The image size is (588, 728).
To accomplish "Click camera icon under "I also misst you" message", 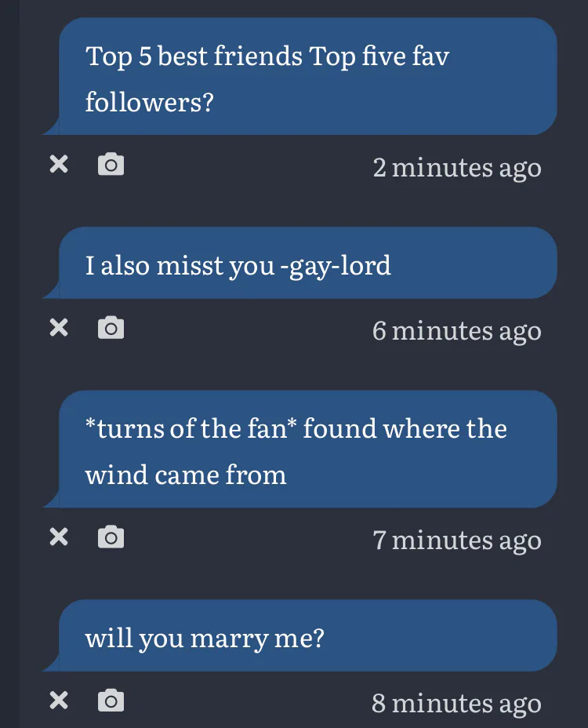I will pos(111,328).
